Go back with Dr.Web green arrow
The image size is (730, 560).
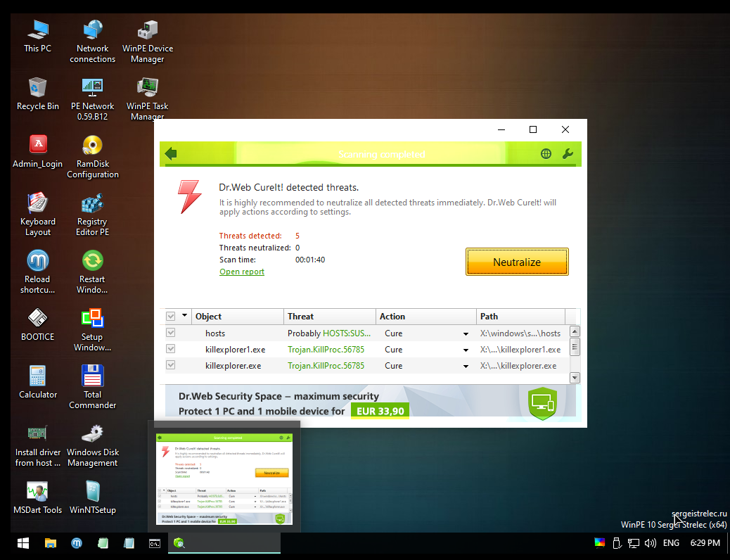point(171,153)
